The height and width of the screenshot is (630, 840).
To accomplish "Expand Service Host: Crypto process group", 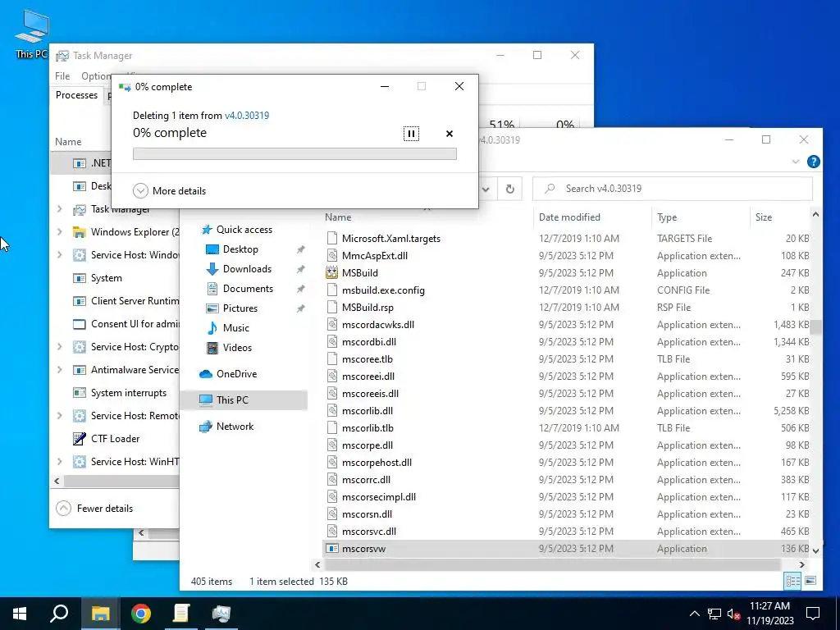I will (x=59, y=347).
